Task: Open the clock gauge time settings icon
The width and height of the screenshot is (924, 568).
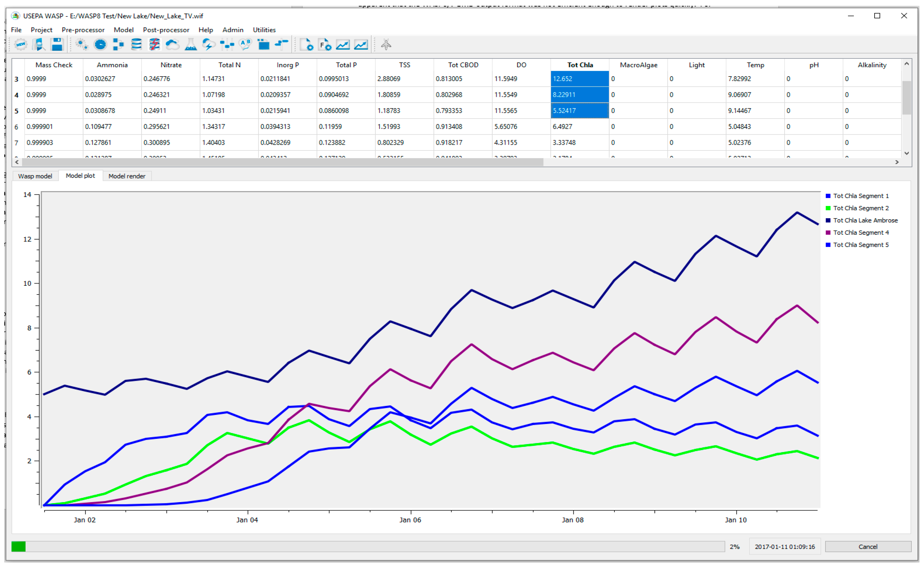Action: 100,45
